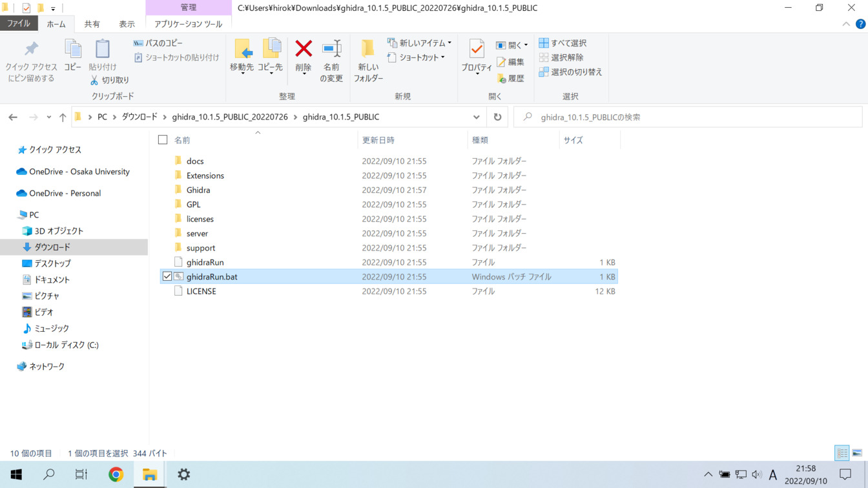The image size is (868, 488).
Task: Select the docs folder
Action: tap(194, 161)
